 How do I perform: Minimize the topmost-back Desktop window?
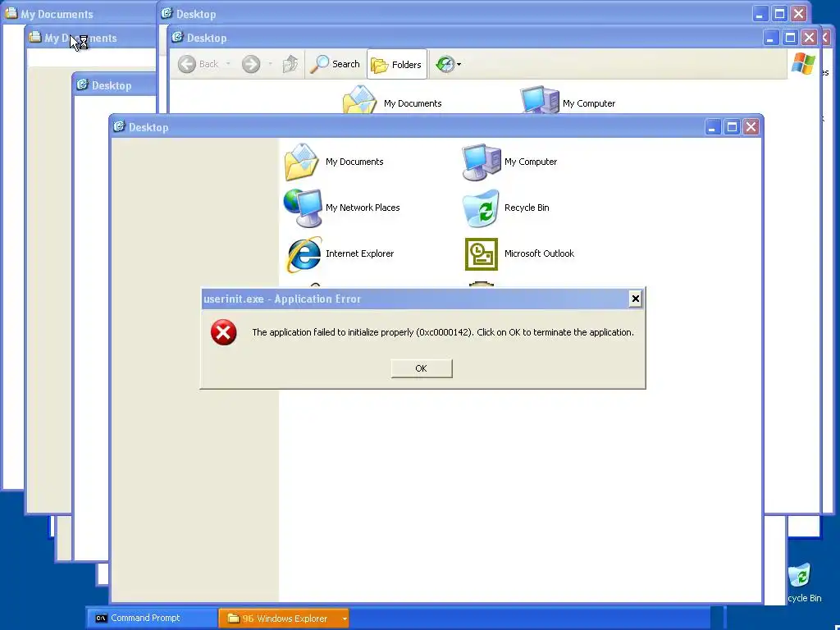coord(760,14)
